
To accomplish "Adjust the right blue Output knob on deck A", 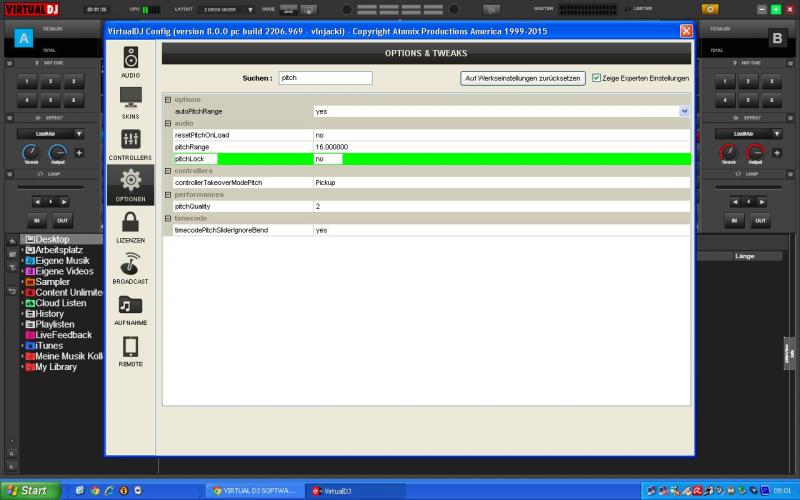I will [x=58, y=152].
